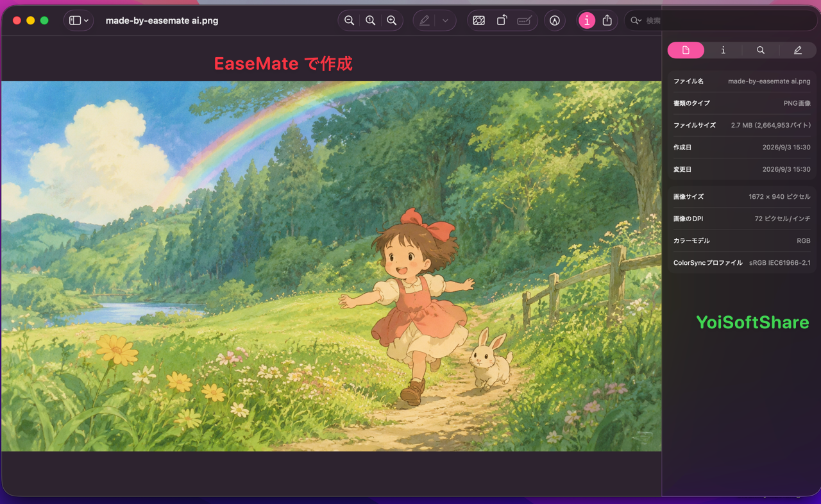This screenshot has height=504, width=821.
Task: Select the PNG画像 document type value
Action: 797,103
